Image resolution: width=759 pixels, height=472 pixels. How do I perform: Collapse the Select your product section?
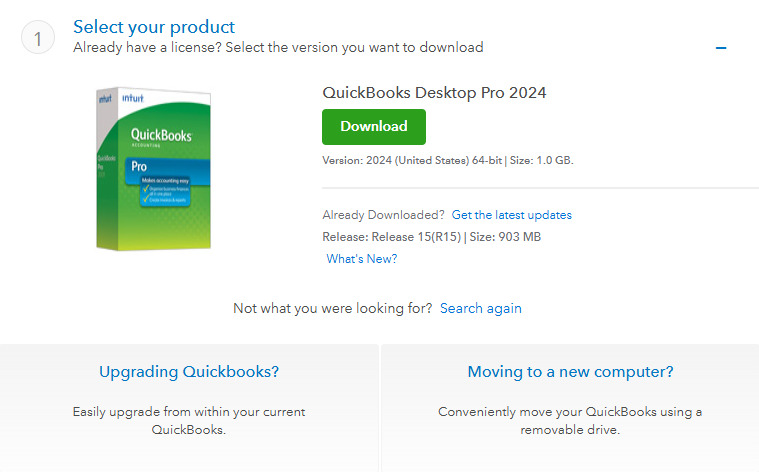[721, 47]
